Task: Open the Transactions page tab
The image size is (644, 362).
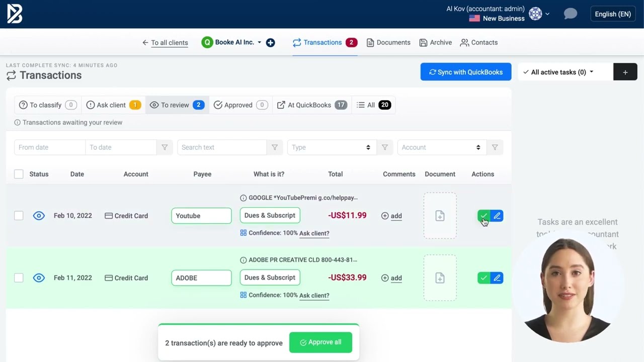Action: click(x=325, y=43)
